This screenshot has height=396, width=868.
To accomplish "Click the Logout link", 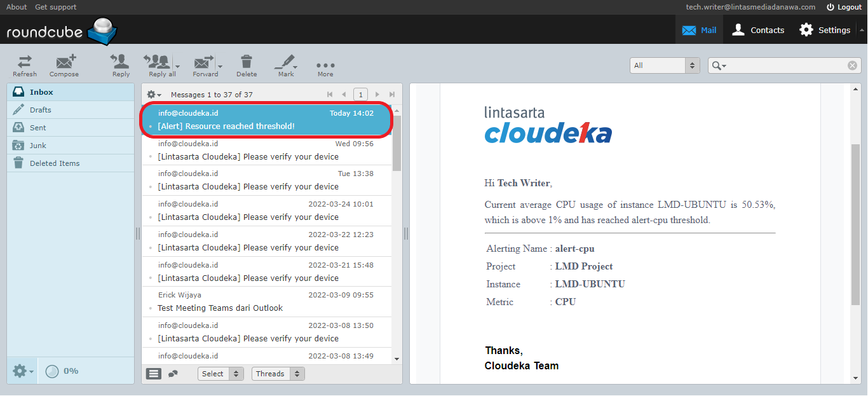I will 844,7.
